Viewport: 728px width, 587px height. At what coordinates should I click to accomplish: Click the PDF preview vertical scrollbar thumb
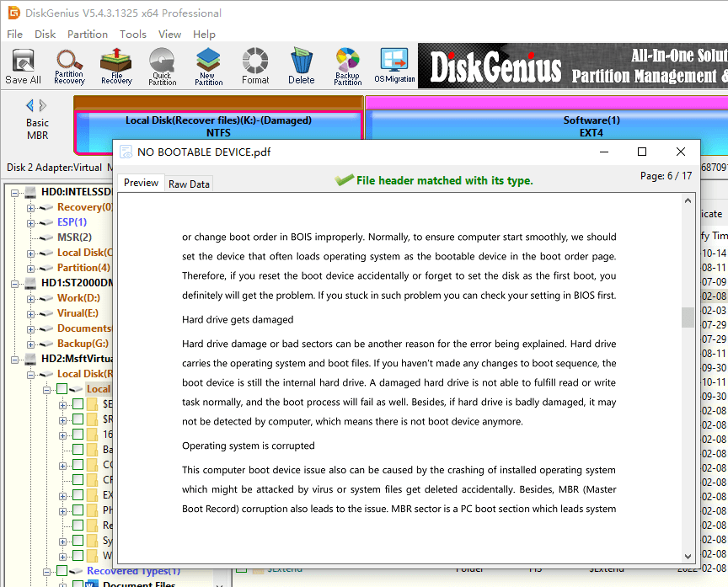[x=688, y=318]
